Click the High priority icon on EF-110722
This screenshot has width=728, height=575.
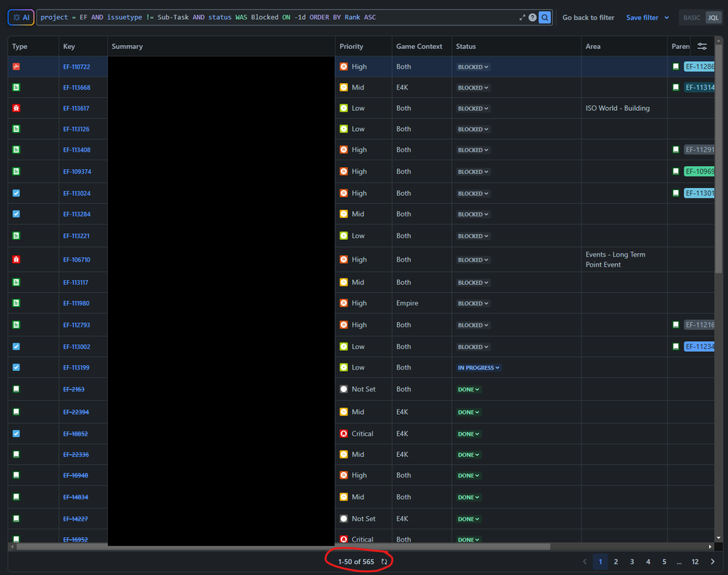(343, 66)
